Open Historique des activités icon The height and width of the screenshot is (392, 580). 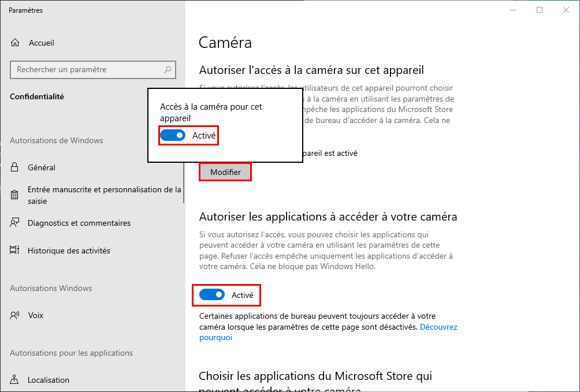pyautogui.click(x=14, y=251)
